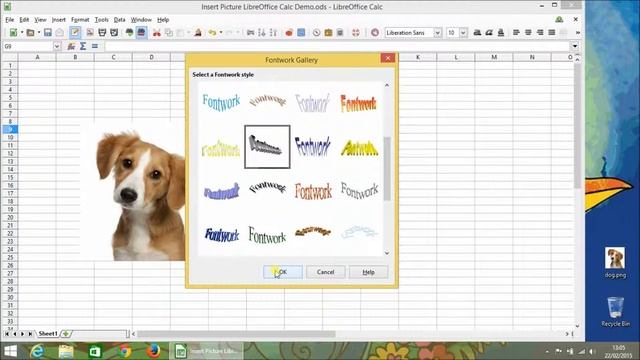This screenshot has height=360, width=640.
Task: Toggle Italic formatting
Action: click(489, 33)
